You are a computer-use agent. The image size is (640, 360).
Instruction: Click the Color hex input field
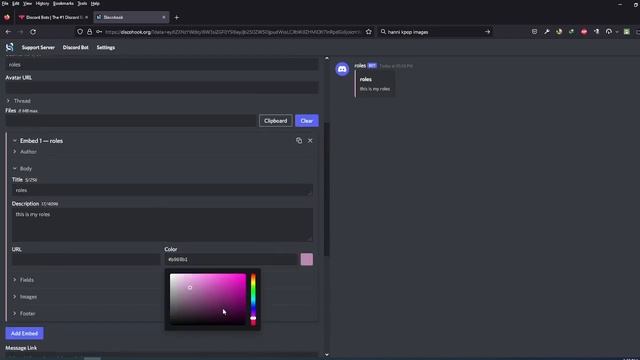pos(231,260)
